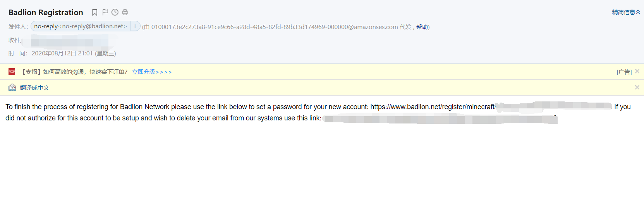The image size is (644, 204).
Task: Click the Badlion Registration subject title
Action: pyautogui.click(x=46, y=12)
